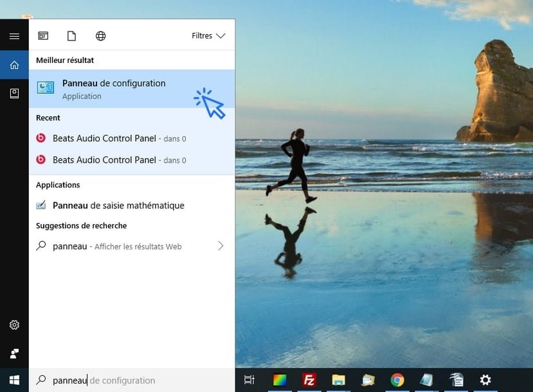Filter results by Apps icon

43,36
